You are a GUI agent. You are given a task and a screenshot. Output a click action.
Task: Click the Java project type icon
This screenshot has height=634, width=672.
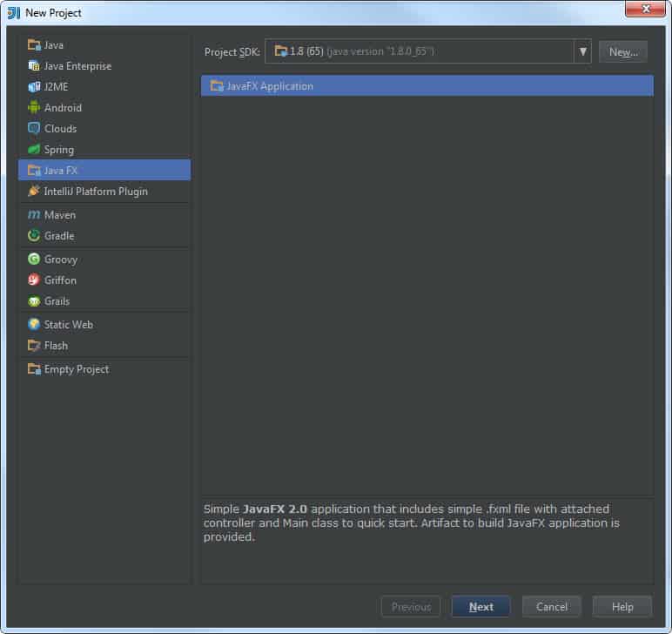tap(34, 44)
